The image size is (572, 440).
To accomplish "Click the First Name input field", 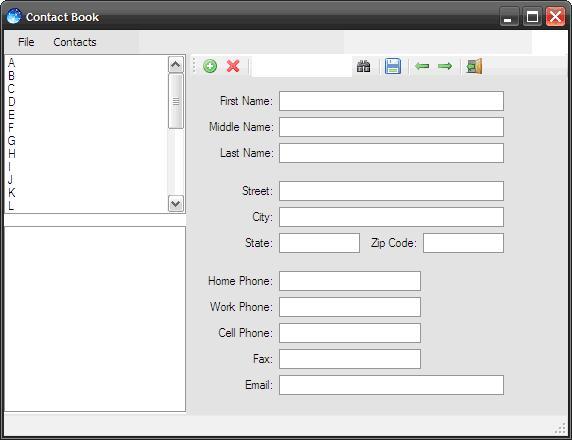I will (x=391, y=101).
